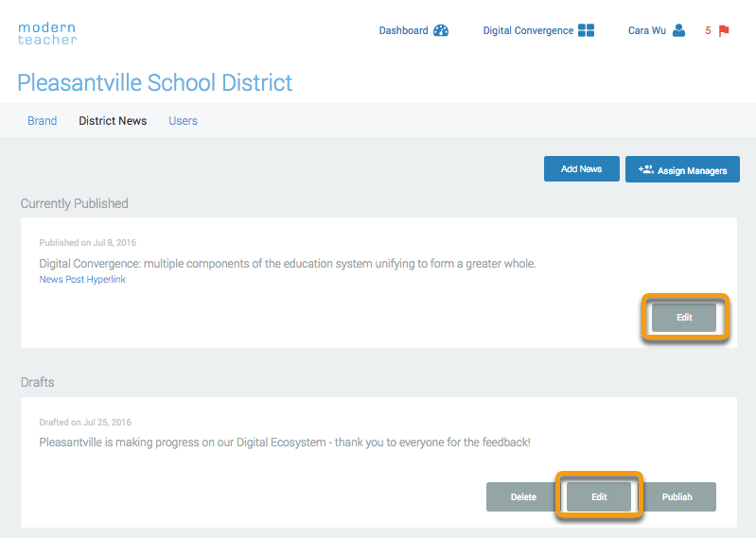Edit the Pleasantville draft post
Image resolution: width=756 pixels, height=538 pixels.
pos(599,496)
